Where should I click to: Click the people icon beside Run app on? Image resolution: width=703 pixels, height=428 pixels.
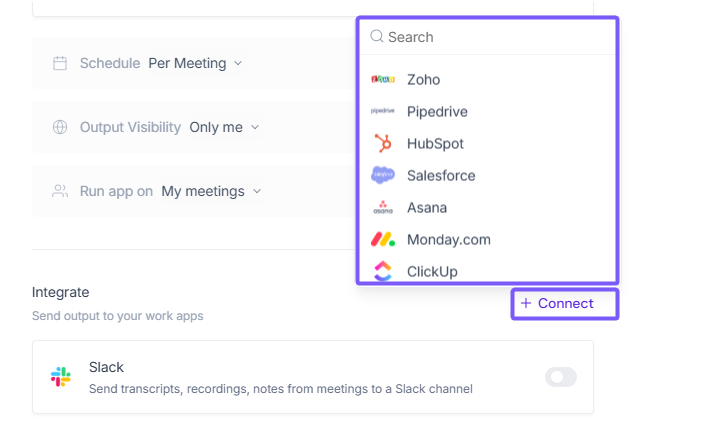coord(60,191)
